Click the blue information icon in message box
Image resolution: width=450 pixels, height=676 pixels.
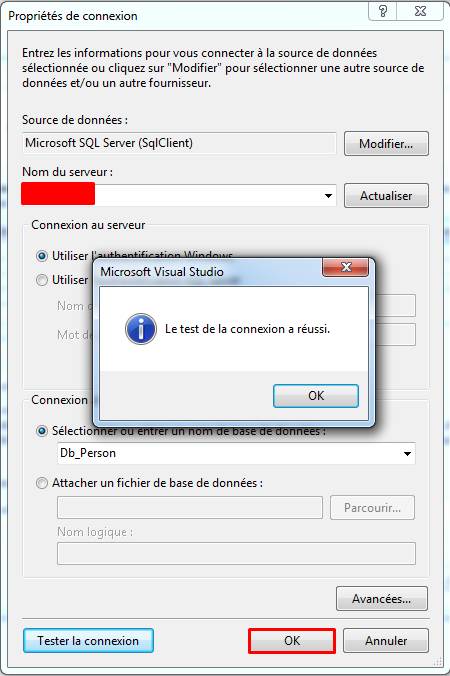[141, 329]
